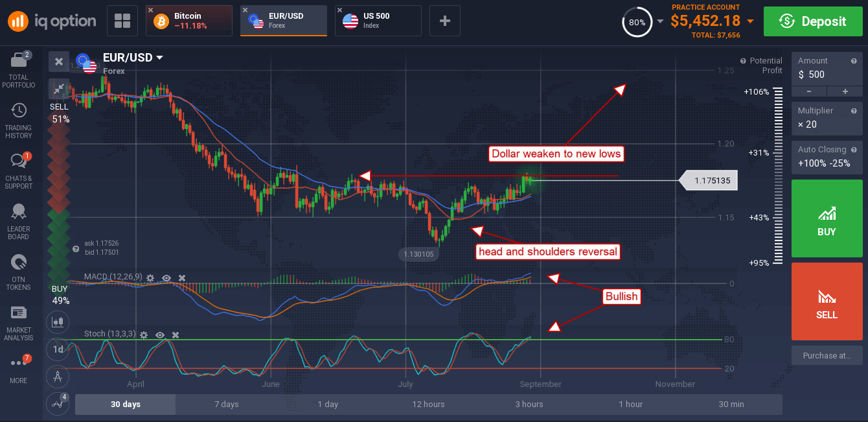
Task: Open Auto Closing +100% -25% settings
Action: point(827,156)
